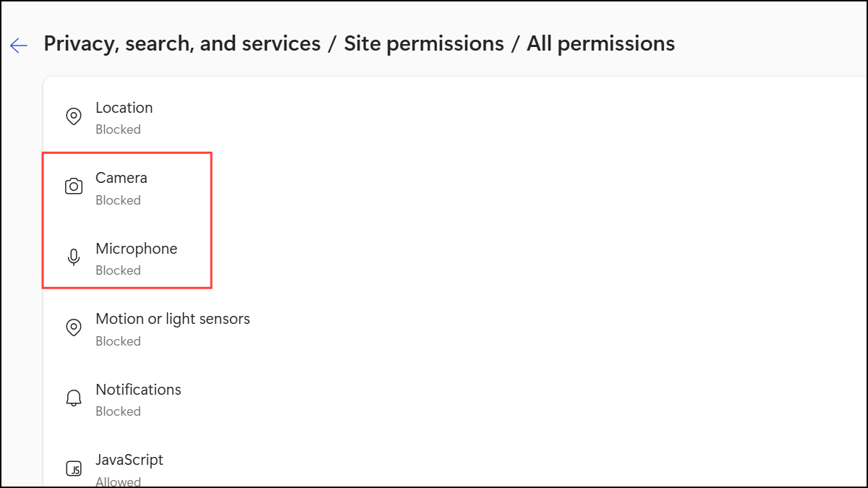Click the Location pin icon
The height and width of the screenshot is (488, 868).
click(73, 116)
